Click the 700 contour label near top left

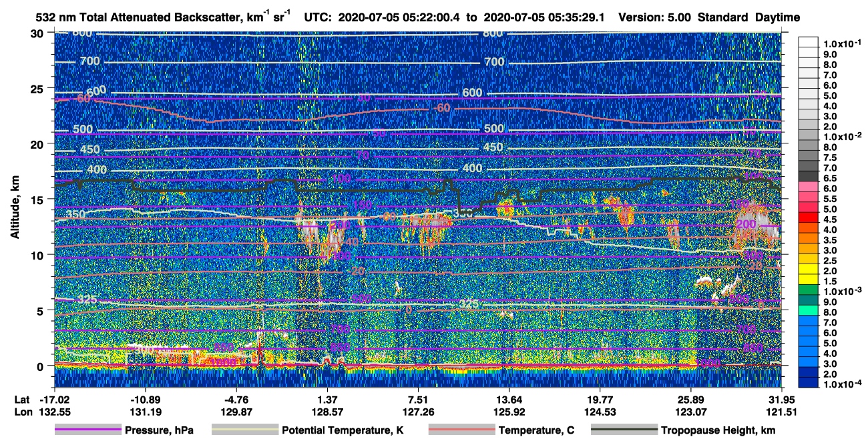tap(89, 61)
